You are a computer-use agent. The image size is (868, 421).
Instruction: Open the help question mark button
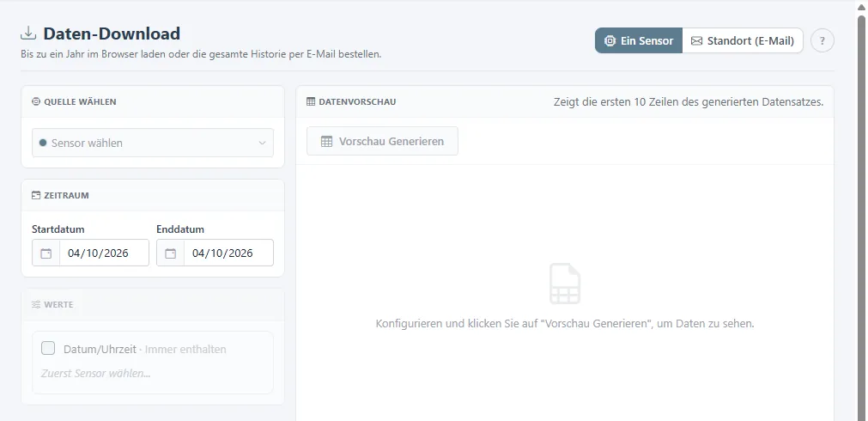coord(822,40)
